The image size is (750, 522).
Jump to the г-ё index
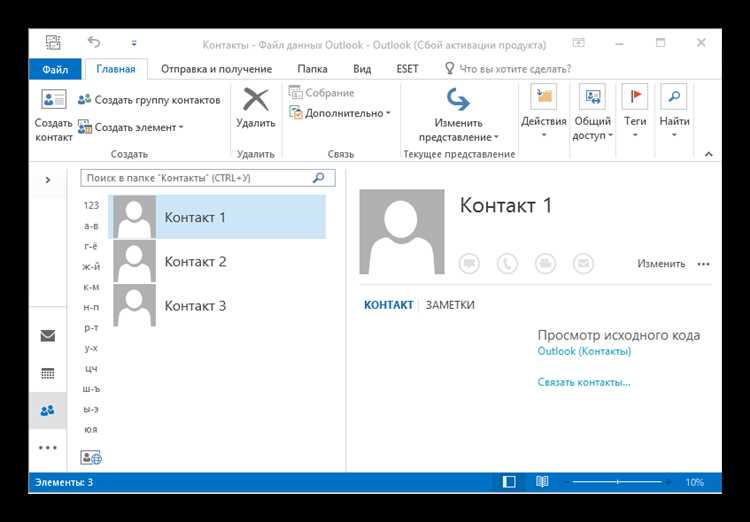(91, 246)
